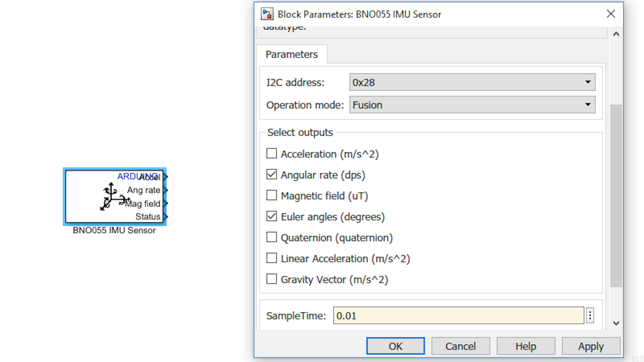644x362 pixels.
Task: Close the Block Parameters dialog
Action: 611,14
